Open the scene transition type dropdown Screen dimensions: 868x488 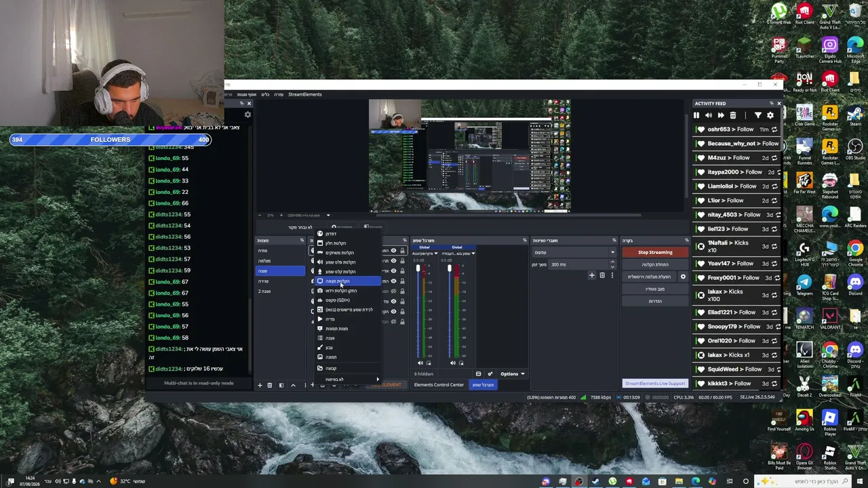(574, 252)
